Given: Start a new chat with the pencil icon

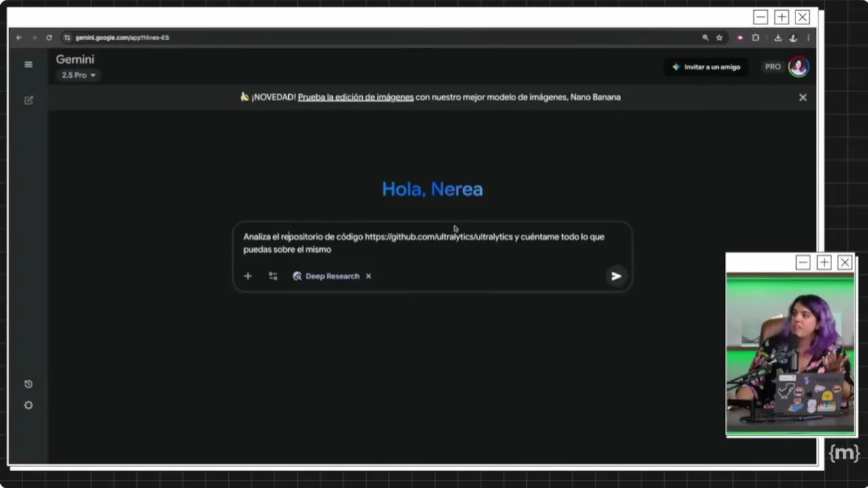Looking at the screenshot, I should tap(28, 100).
